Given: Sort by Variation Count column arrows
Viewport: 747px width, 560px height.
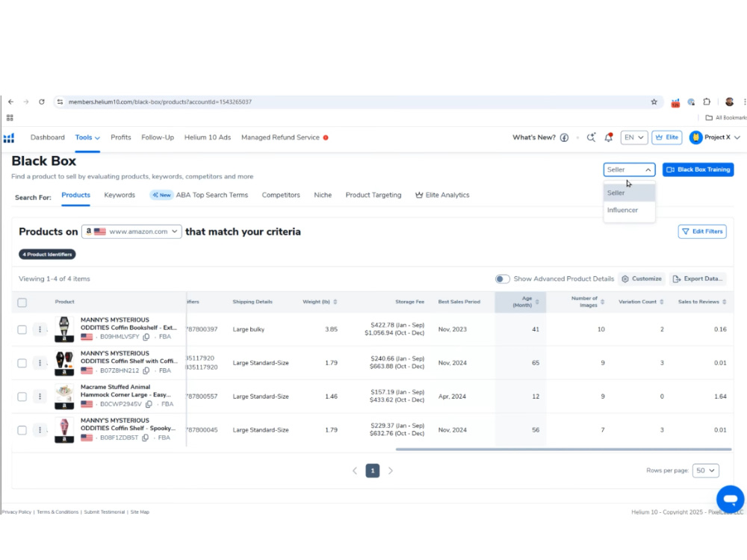Looking at the screenshot, I should pos(662,302).
